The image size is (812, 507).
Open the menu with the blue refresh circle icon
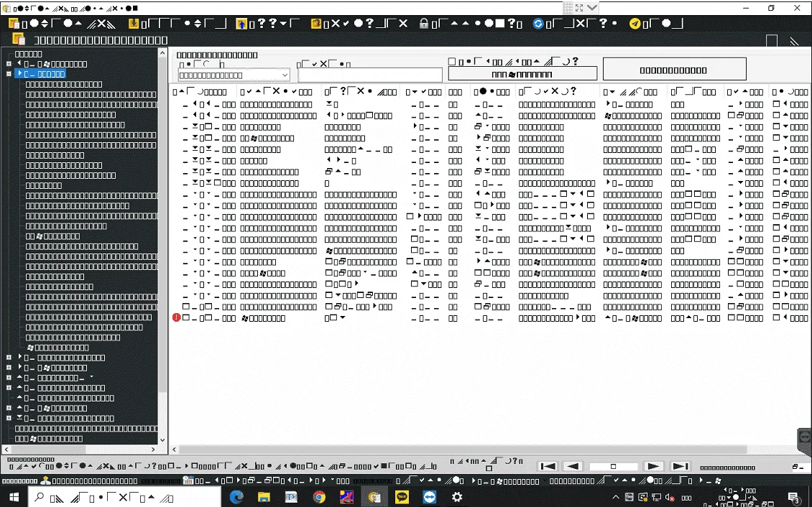point(576,24)
